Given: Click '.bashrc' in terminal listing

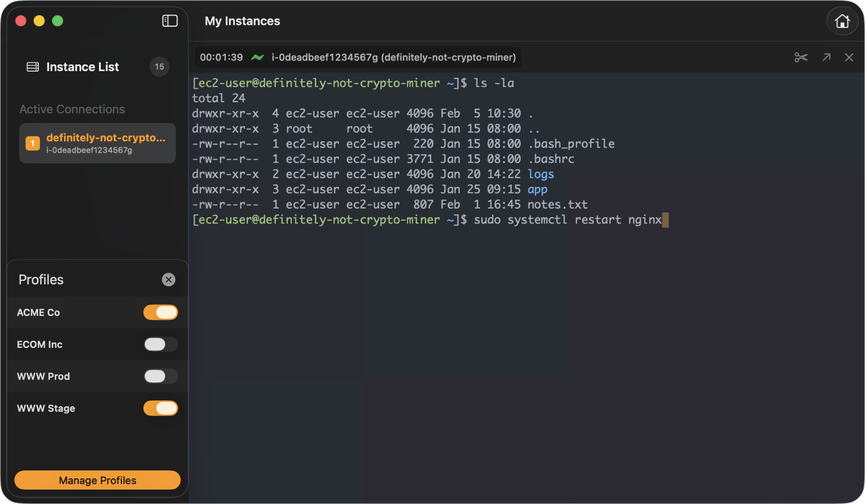Looking at the screenshot, I should 551,159.
